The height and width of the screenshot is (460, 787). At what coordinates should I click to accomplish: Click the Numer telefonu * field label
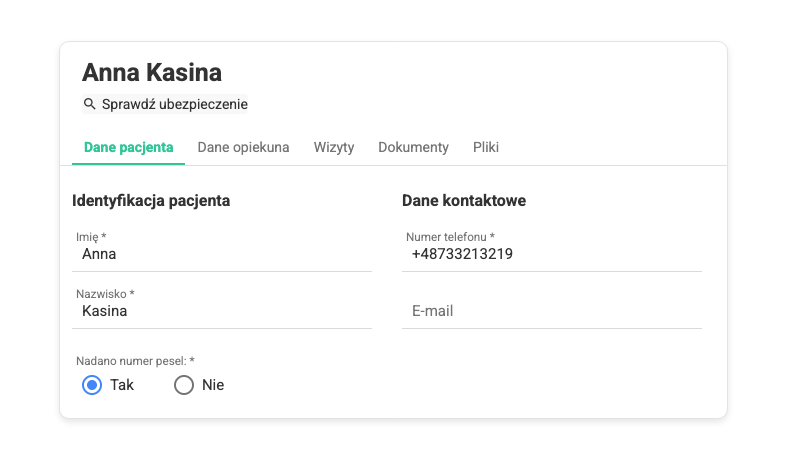(x=450, y=237)
